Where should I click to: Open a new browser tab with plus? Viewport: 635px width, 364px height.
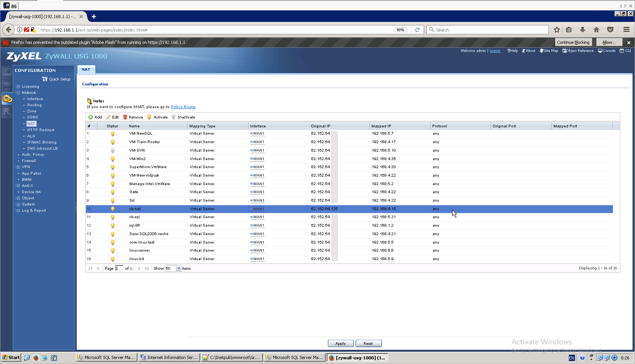click(x=94, y=17)
